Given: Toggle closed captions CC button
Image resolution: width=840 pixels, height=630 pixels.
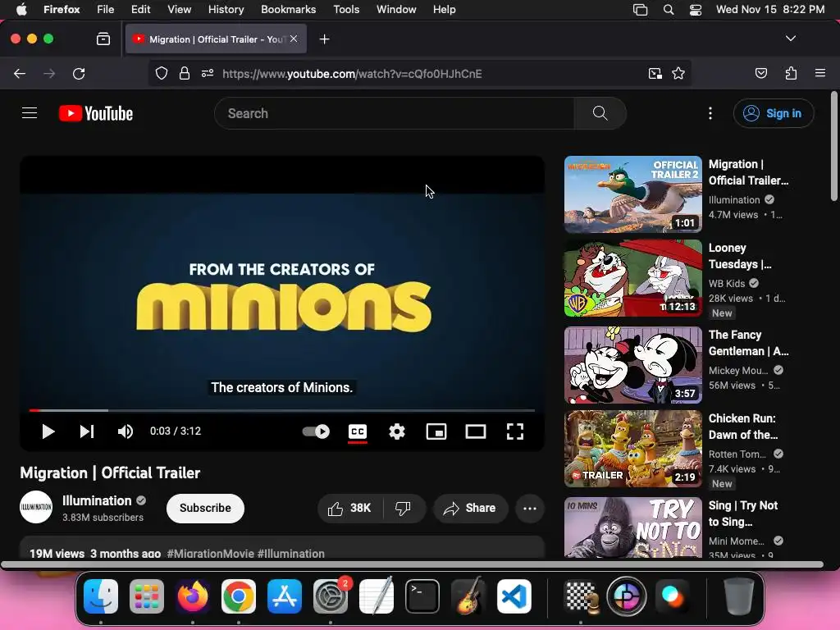Looking at the screenshot, I should pyautogui.click(x=358, y=431).
